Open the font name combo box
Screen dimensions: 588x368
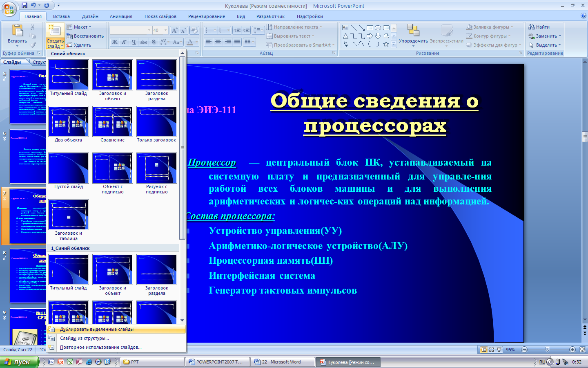pos(131,30)
